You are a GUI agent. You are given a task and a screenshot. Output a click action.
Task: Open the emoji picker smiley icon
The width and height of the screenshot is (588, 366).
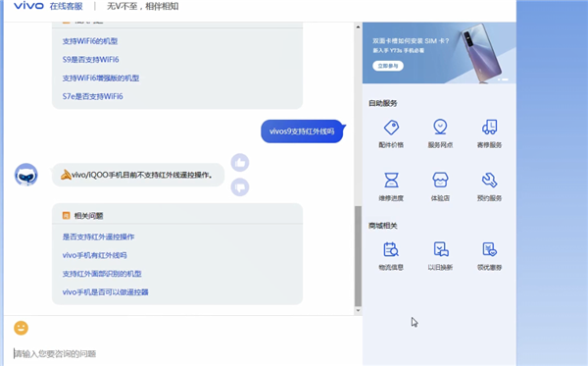[21, 328]
